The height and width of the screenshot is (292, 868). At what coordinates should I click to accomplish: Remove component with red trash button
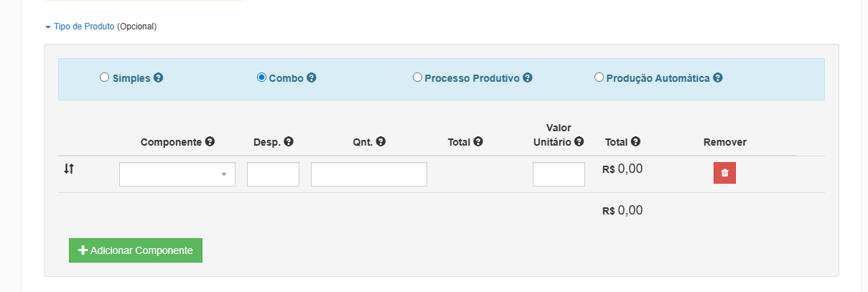(724, 173)
